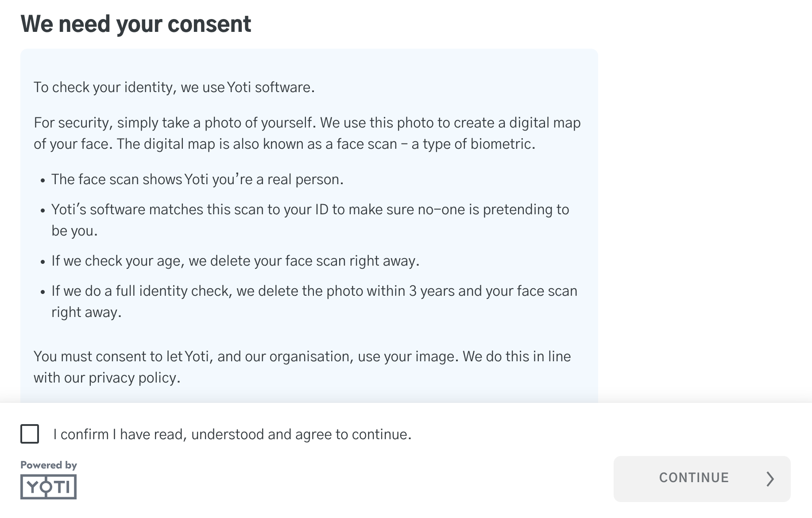Screen dimensions: 812x518
Task: Click the right chevron arrow on Continue
Action: [770, 479]
